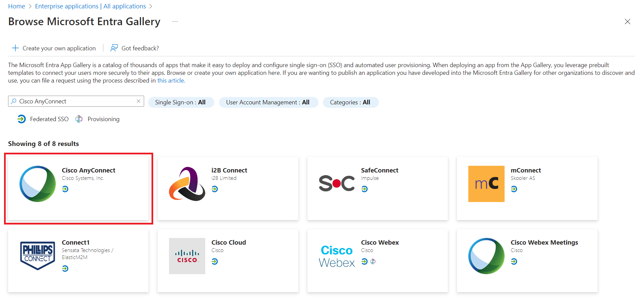Click 'i2B Limited' publisher text

(224, 178)
